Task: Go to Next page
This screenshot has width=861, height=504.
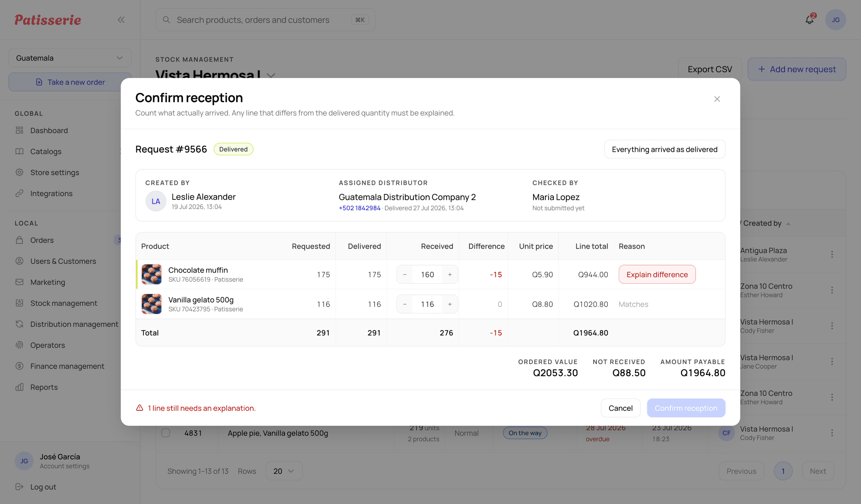Action: coord(818,471)
